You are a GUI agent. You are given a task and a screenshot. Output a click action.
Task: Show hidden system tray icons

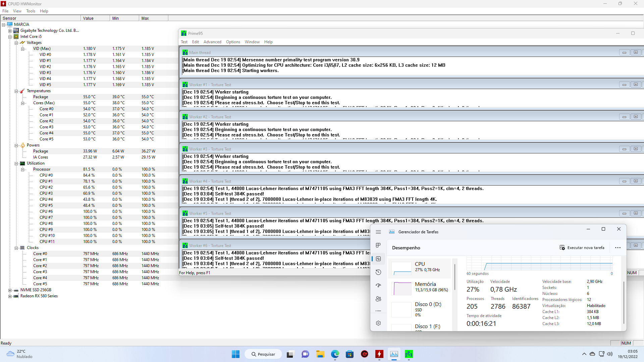pos(584,354)
